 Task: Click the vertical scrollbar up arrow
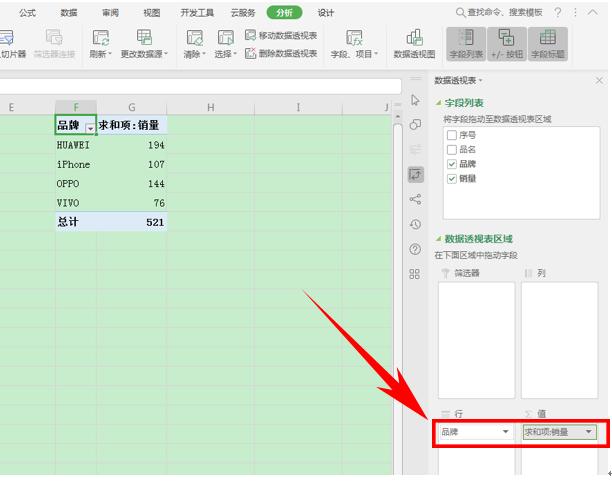(x=398, y=116)
